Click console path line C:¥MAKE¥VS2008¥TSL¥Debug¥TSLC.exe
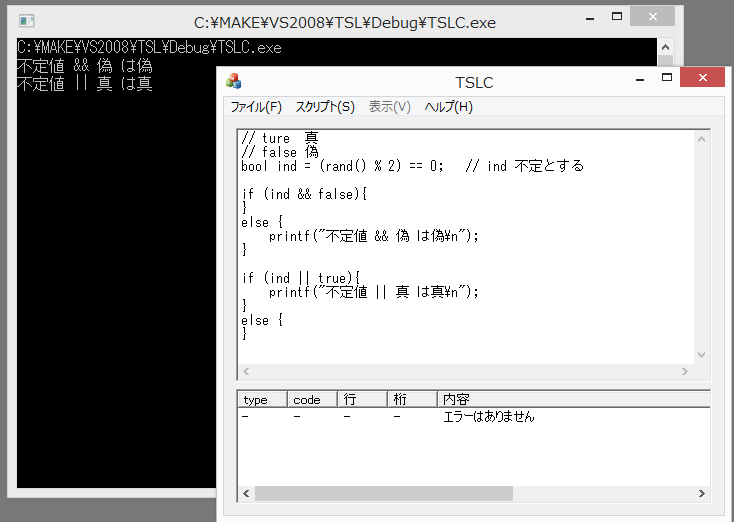 (x=149, y=47)
